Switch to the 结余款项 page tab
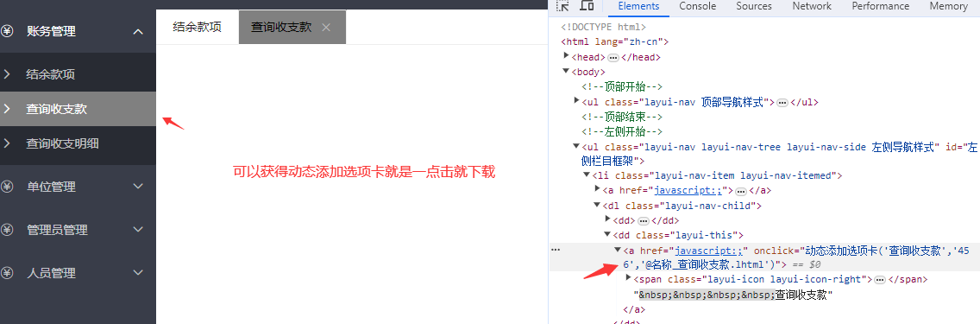 coord(197,27)
